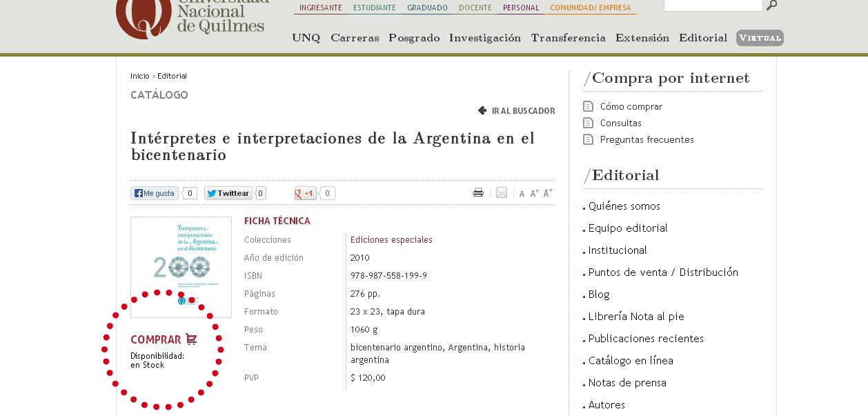Image resolution: width=868 pixels, height=416 pixels.
Task: Open Consultas link
Action: pyautogui.click(x=621, y=123)
